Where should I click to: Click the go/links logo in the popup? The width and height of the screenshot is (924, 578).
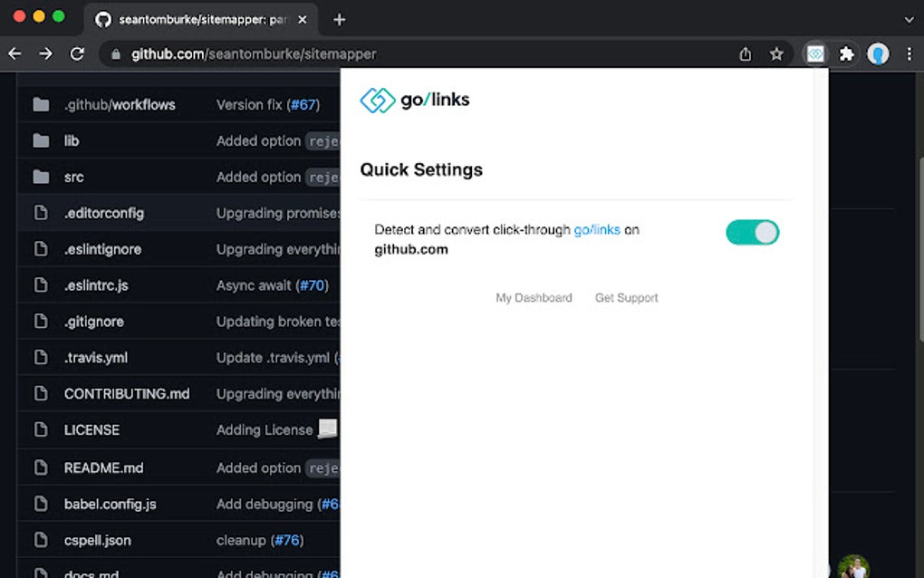tap(414, 100)
